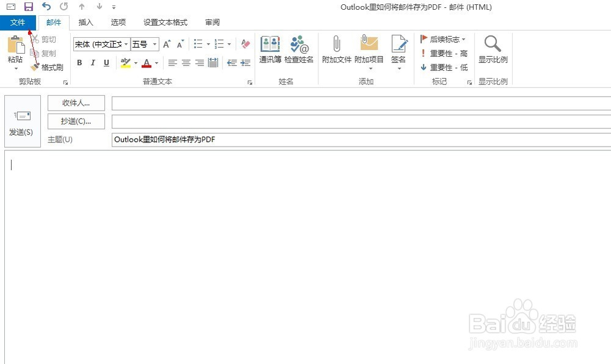The height and width of the screenshot is (364, 611).
Task: Toggle italic formatting
Action: (93, 63)
